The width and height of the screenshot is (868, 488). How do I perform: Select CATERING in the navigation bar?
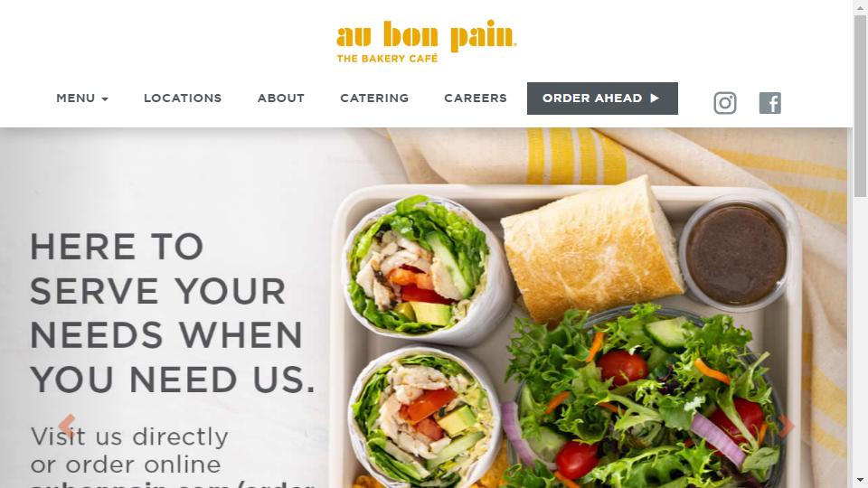click(x=374, y=98)
